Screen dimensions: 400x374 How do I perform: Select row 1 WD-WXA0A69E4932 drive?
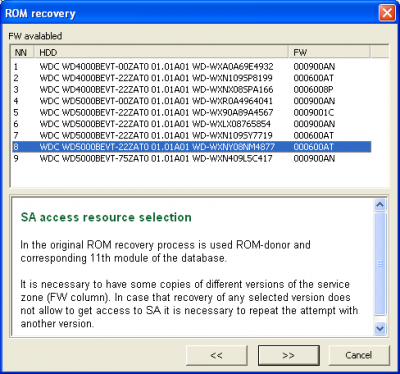(x=192, y=67)
